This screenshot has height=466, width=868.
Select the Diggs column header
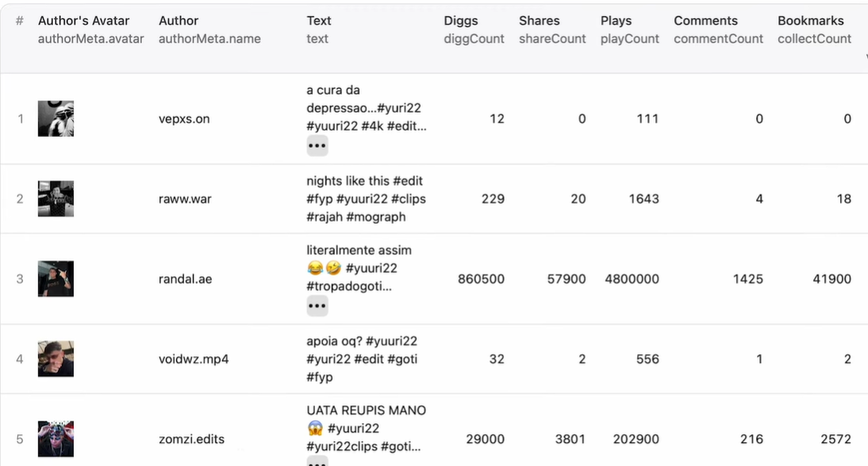[x=461, y=21]
